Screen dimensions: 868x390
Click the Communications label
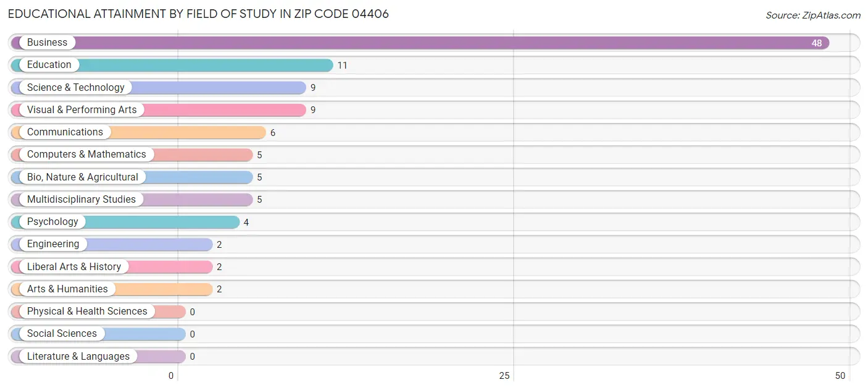click(x=65, y=132)
